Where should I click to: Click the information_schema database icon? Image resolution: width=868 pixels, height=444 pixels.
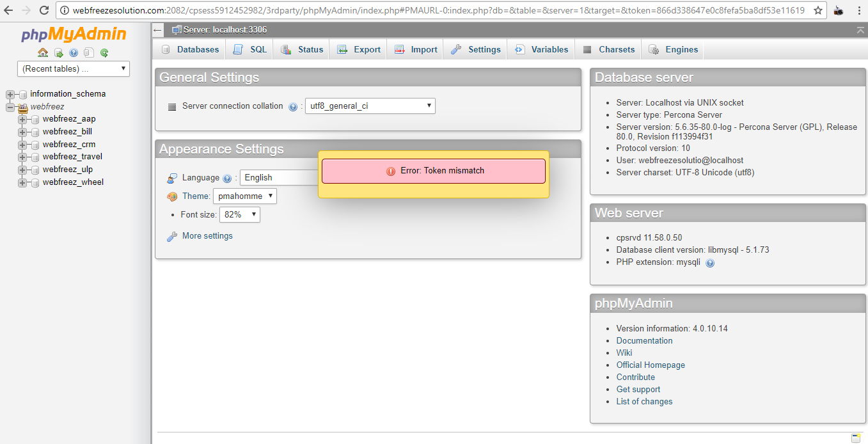pos(23,95)
